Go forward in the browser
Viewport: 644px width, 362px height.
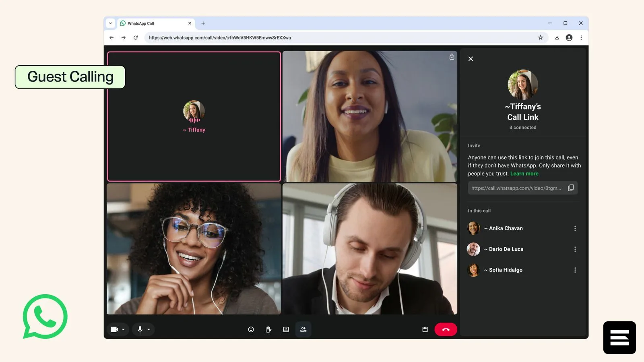coord(124,37)
